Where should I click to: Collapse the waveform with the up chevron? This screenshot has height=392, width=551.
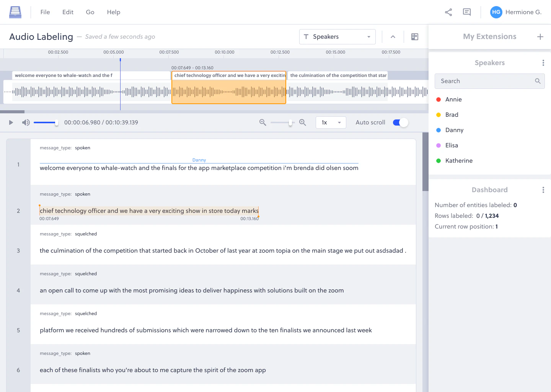(x=393, y=37)
